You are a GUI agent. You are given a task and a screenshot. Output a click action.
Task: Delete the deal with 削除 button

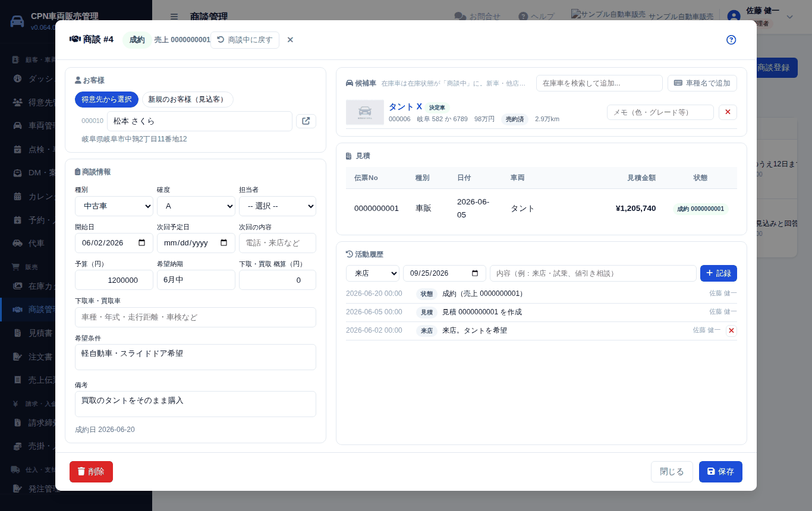[91, 472]
